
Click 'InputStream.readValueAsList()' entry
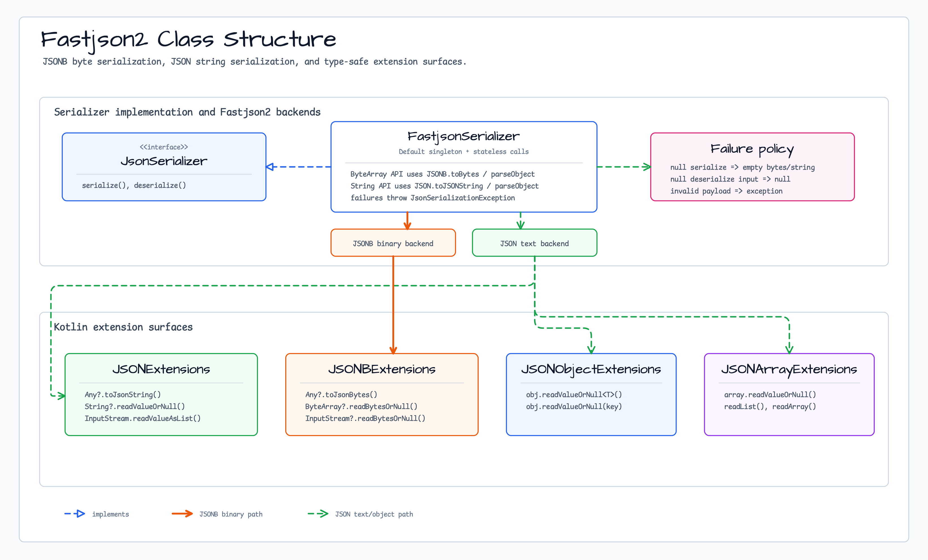(143, 418)
